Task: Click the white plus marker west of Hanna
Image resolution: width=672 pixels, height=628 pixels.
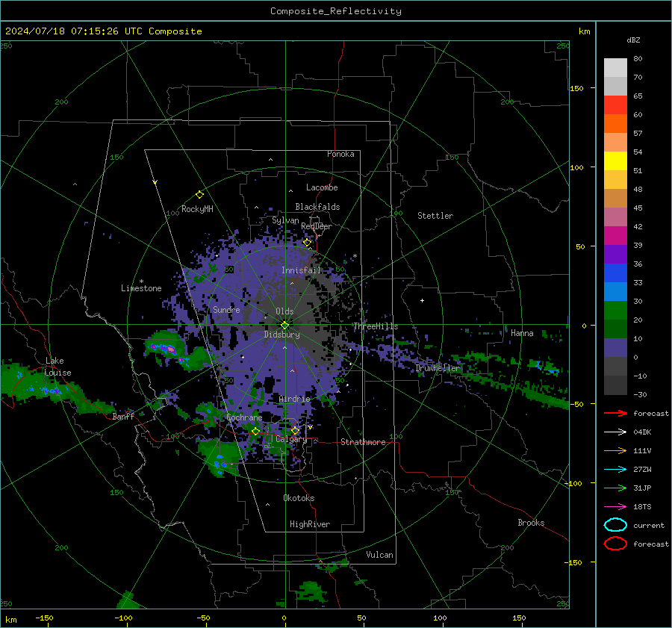Action: click(x=422, y=300)
